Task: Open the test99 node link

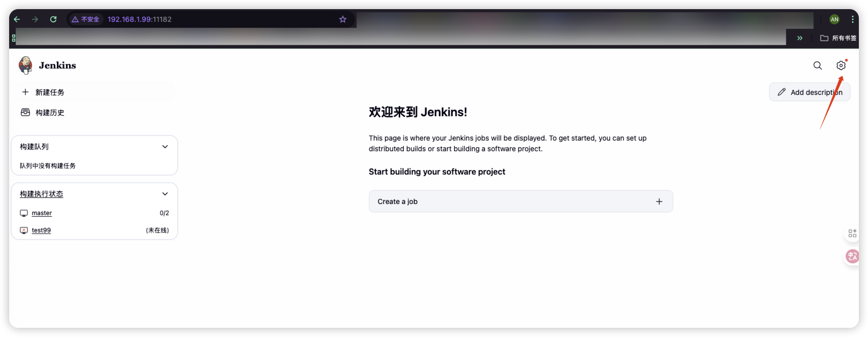Action: (41, 230)
